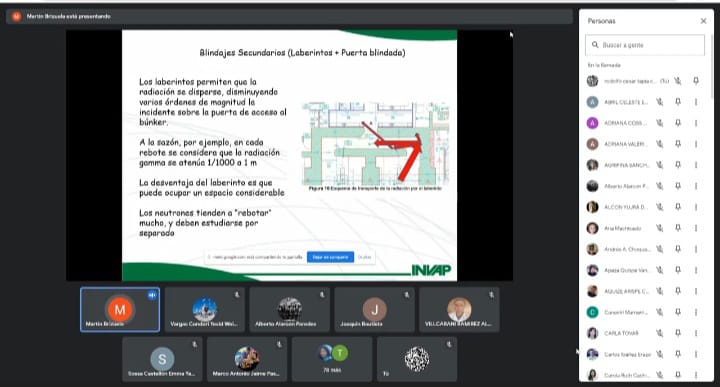Open more options for Ana Machicado
The height and width of the screenshot is (387, 720).
click(696, 228)
